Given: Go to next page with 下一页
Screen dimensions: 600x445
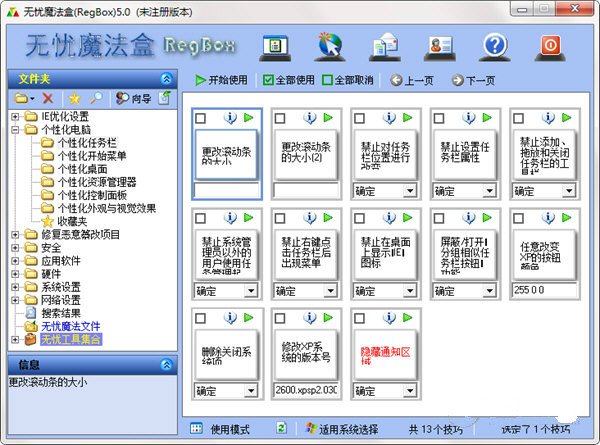Looking at the screenshot, I should pyautogui.click(x=473, y=80).
